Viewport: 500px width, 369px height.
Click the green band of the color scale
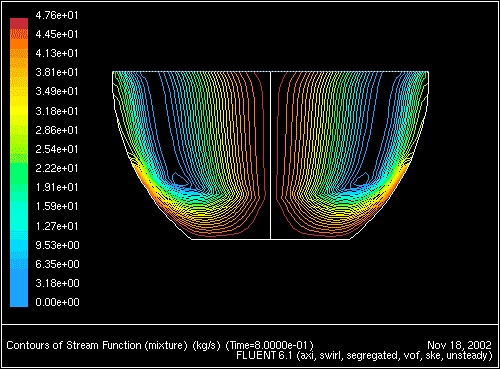point(19,173)
